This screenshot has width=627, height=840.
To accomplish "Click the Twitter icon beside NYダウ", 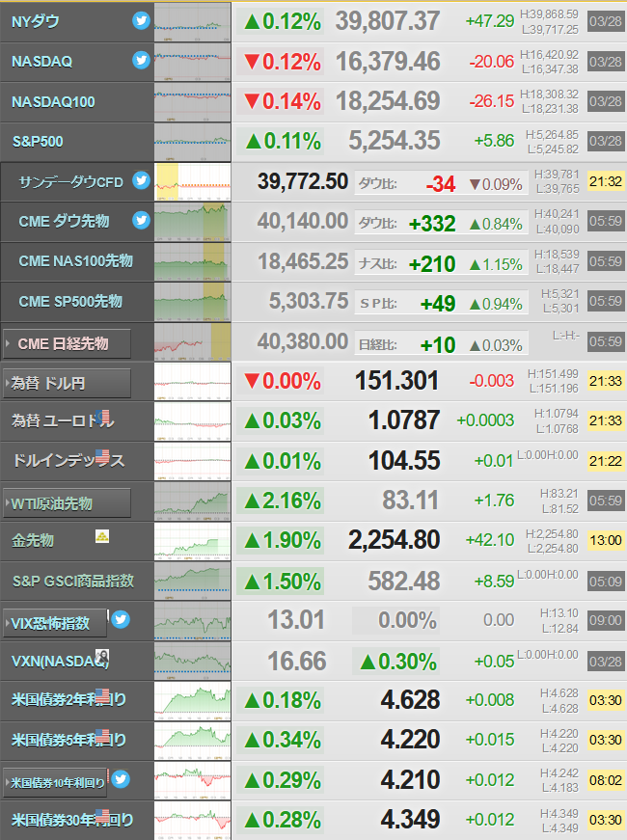I will coord(141,21).
